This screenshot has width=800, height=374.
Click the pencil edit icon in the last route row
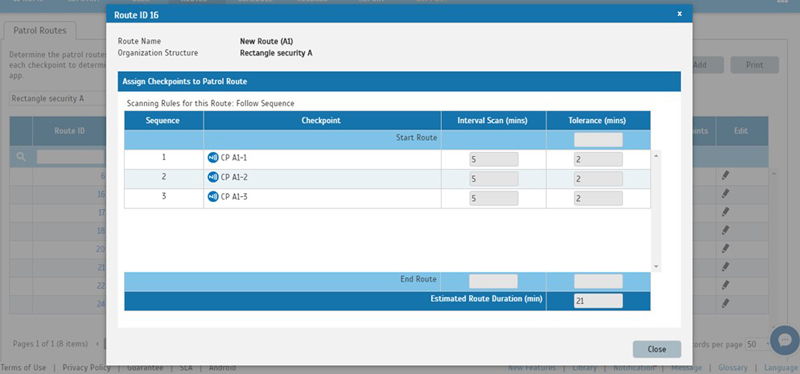click(x=725, y=303)
